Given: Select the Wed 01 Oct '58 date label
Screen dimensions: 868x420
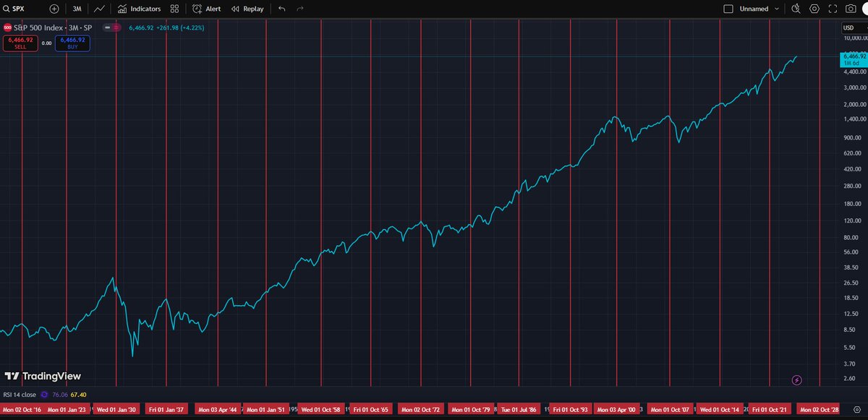Looking at the screenshot, I should 320,409.
